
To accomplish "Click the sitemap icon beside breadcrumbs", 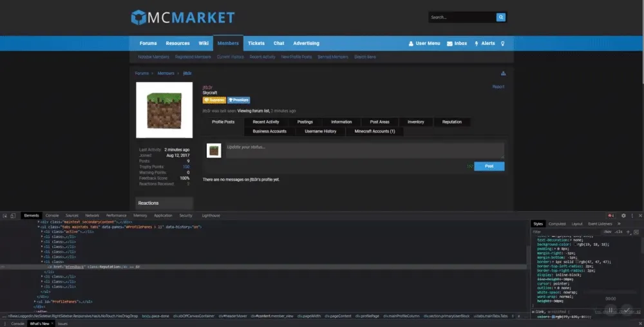I will point(503,73).
